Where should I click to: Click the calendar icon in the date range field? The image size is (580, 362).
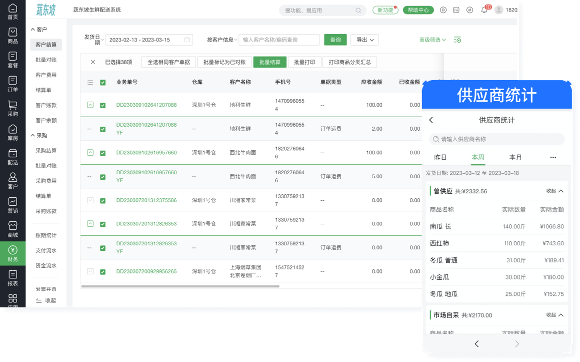point(187,40)
